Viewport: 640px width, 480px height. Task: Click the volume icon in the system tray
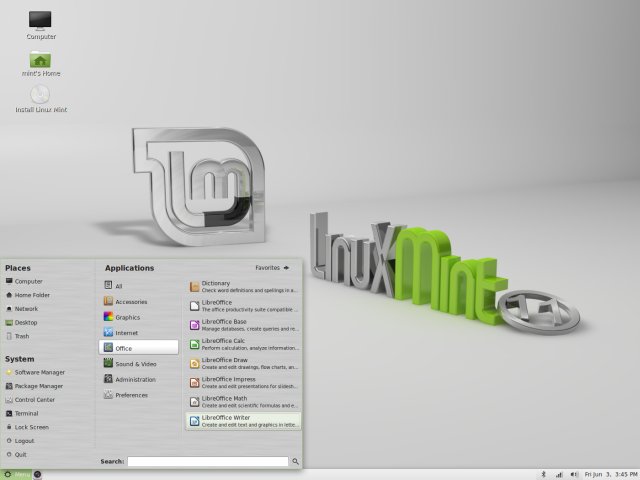coord(573,473)
